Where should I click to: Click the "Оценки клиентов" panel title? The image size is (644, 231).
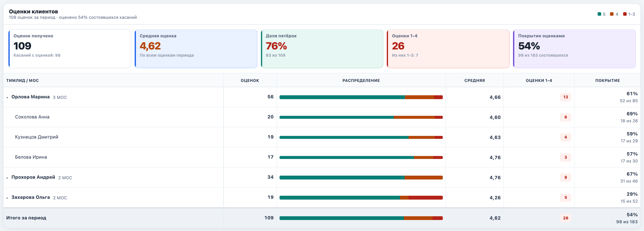33,12
